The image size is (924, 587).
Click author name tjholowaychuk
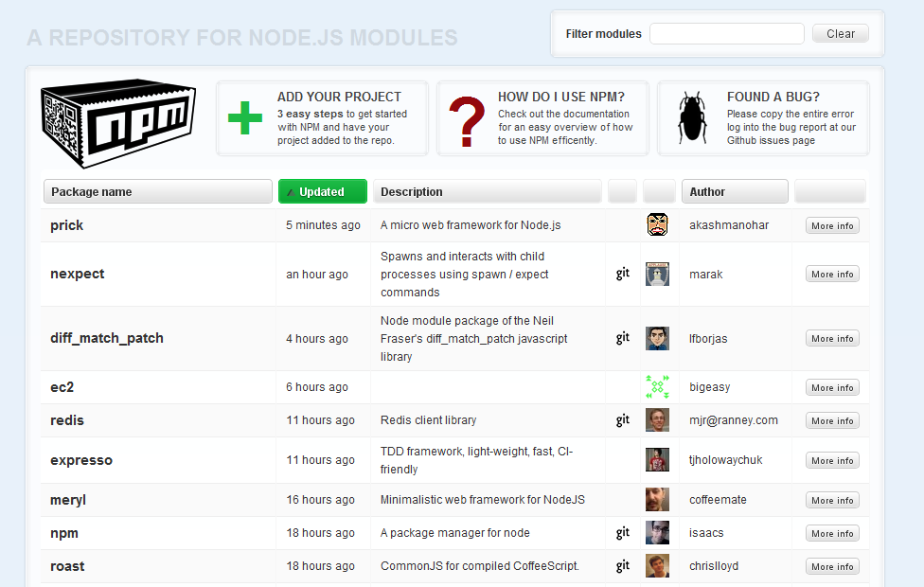click(725, 460)
